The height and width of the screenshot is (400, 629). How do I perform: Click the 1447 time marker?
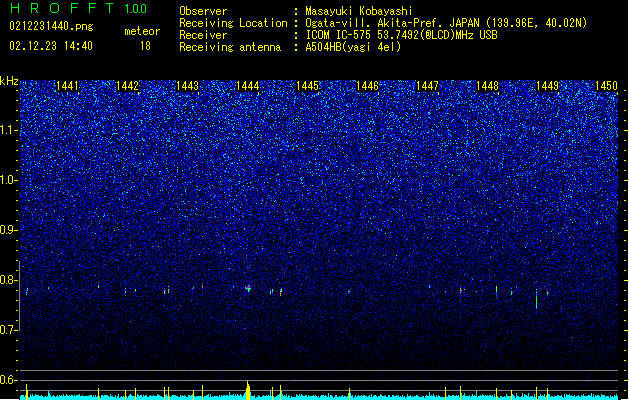click(428, 86)
